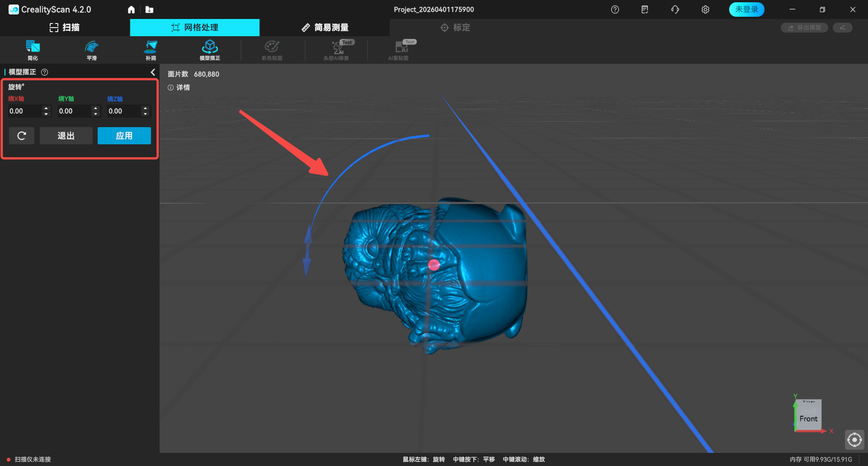Increase the 绕X轴 rotation value
This screenshot has height=466, width=868.
coord(46,109)
